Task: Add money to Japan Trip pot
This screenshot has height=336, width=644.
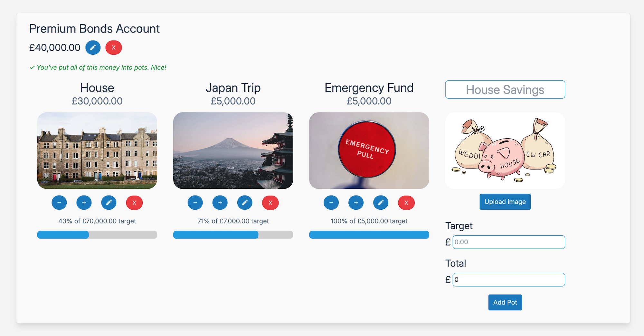Action: coord(220,203)
